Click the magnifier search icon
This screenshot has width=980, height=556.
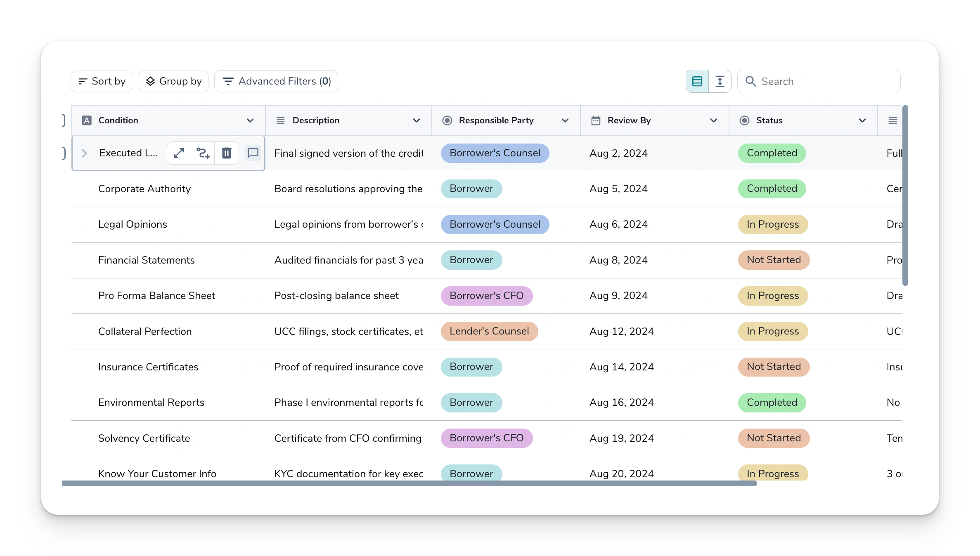(750, 81)
